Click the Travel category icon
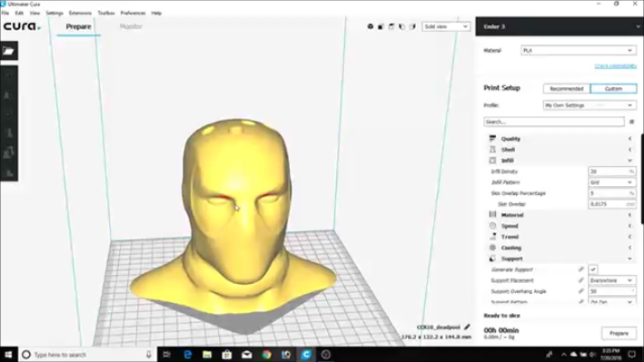 (x=492, y=237)
